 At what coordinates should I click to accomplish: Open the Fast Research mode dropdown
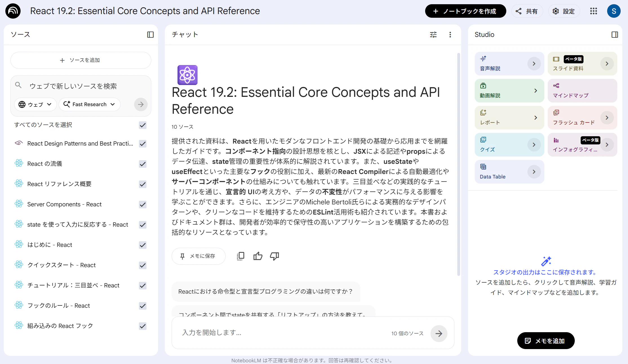click(89, 104)
